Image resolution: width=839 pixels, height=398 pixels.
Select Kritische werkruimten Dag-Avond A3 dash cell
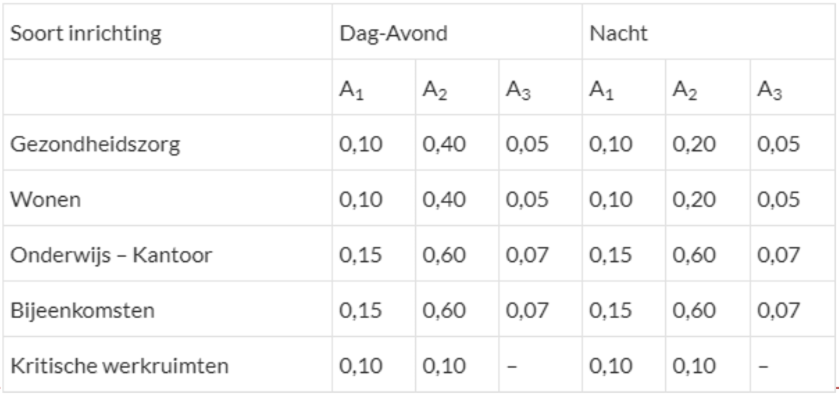click(540, 365)
